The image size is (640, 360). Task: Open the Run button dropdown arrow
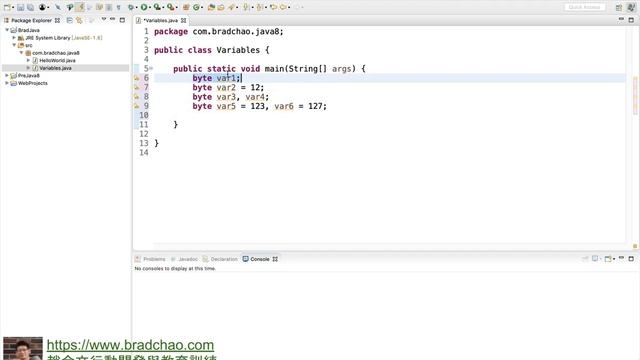pyautogui.click(x=150, y=7)
